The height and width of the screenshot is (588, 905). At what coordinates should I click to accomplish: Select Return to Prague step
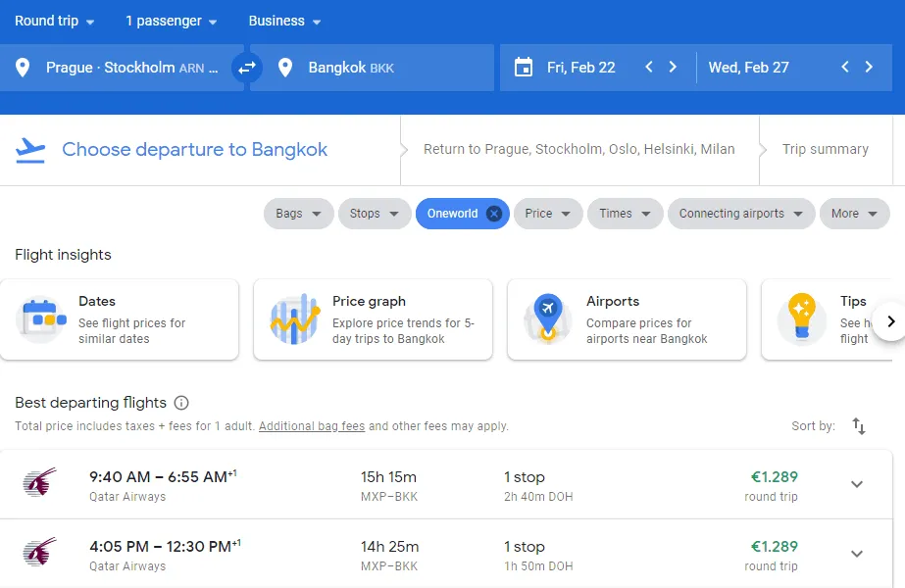pos(578,150)
